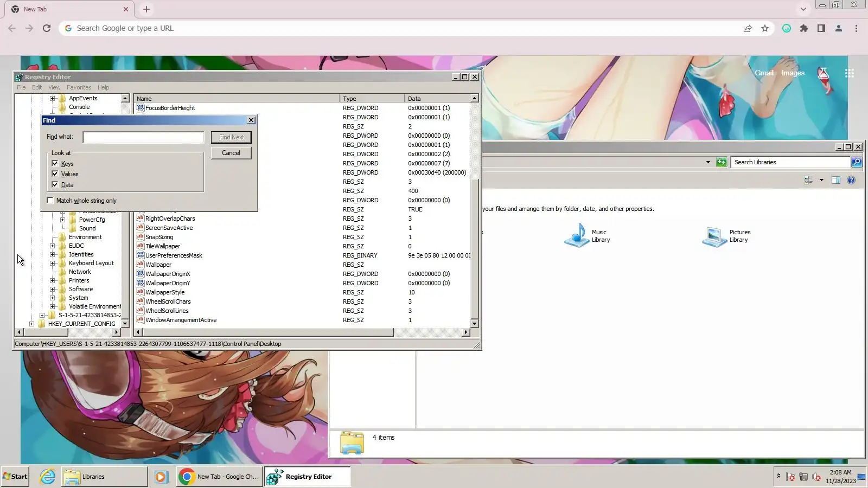The height and width of the screenshot is (488, 868).
Task: Click the Find Next button
Action: tap(231, 137)
